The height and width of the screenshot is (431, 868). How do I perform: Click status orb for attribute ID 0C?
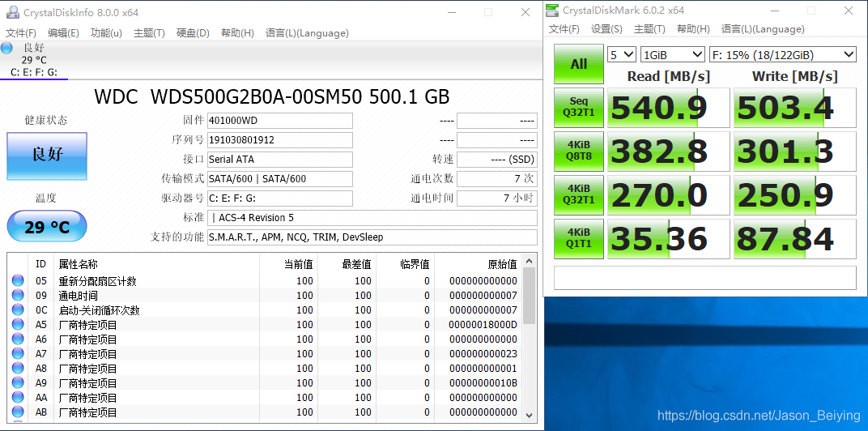tap(18, 310)
